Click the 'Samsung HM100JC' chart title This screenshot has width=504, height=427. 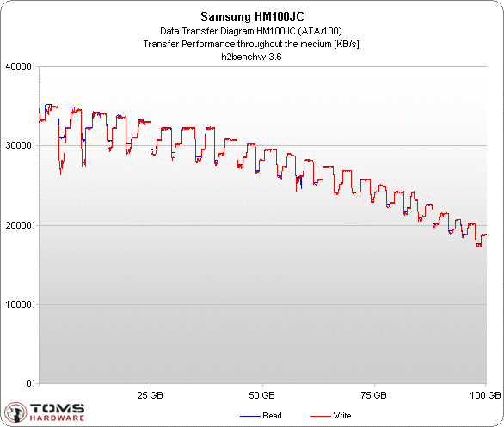(x=252, y=16)
